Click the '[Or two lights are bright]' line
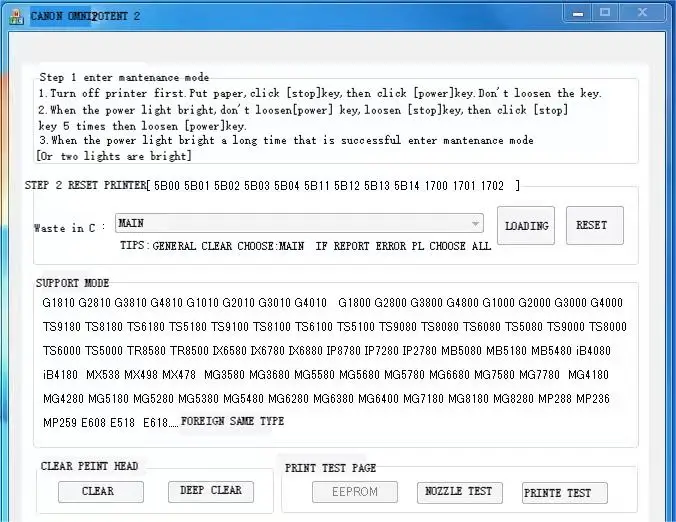The image size is (676, 522). 114,156
